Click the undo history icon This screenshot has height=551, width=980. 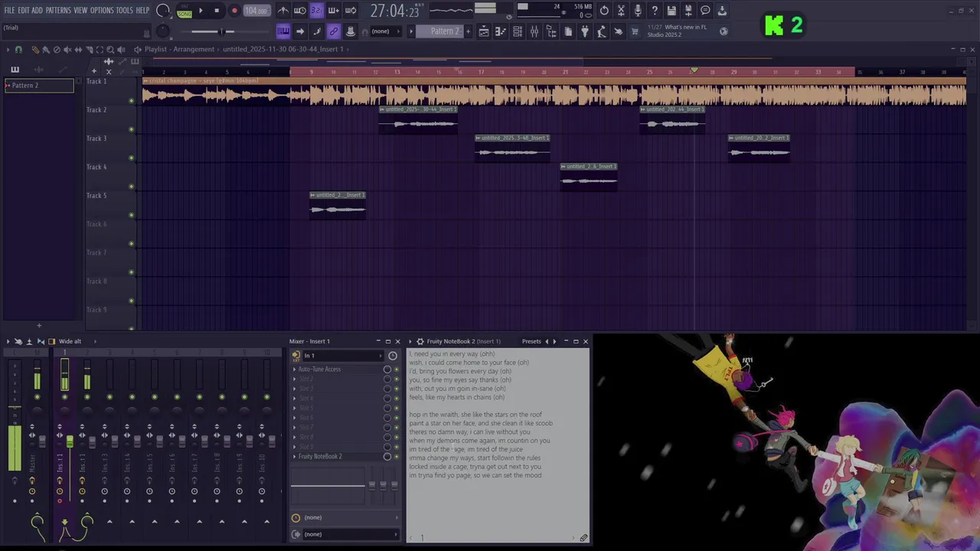click(604, 11)
